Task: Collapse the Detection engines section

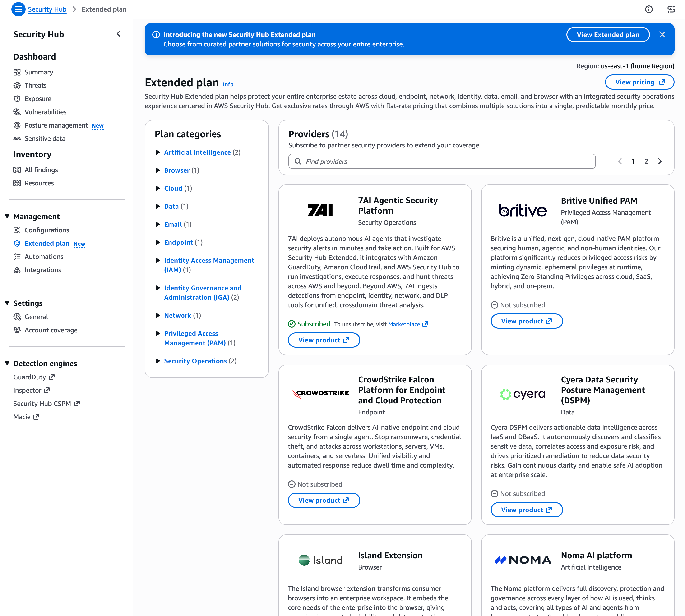Action: tap(7, 363)
